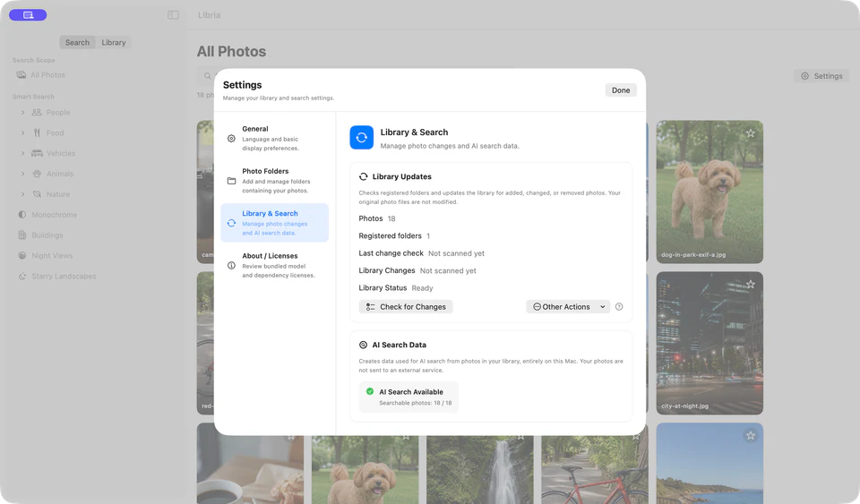
Task: Click the Settings button in main window
Action: coord(821,76)
